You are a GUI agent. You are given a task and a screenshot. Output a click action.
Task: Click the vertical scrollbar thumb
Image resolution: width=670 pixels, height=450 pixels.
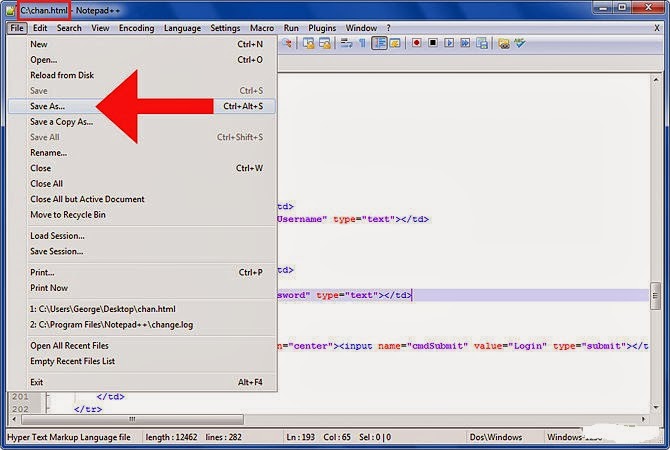point(655,295)
